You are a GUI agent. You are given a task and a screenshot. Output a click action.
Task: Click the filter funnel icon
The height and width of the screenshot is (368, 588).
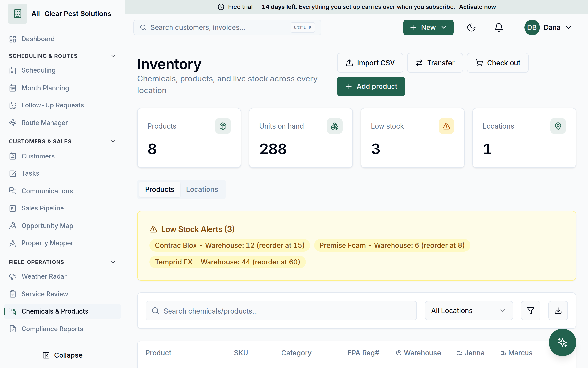[x=530, y=311]
